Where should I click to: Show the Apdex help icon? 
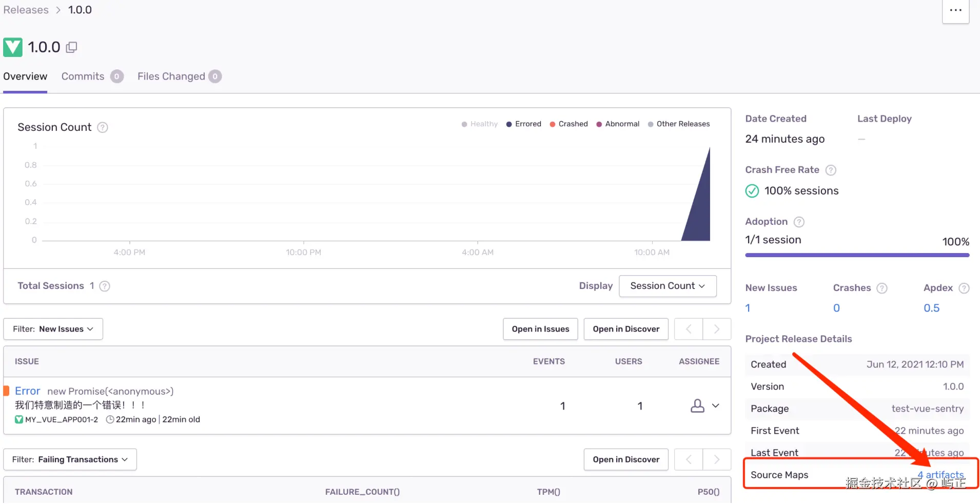coord(964,288)
